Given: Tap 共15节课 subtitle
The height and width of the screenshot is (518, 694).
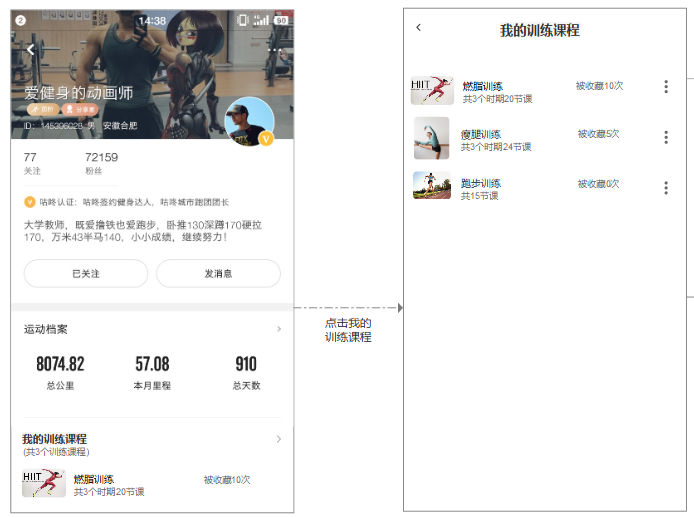Looking at the screenshot, I should (x=480, y=196).
